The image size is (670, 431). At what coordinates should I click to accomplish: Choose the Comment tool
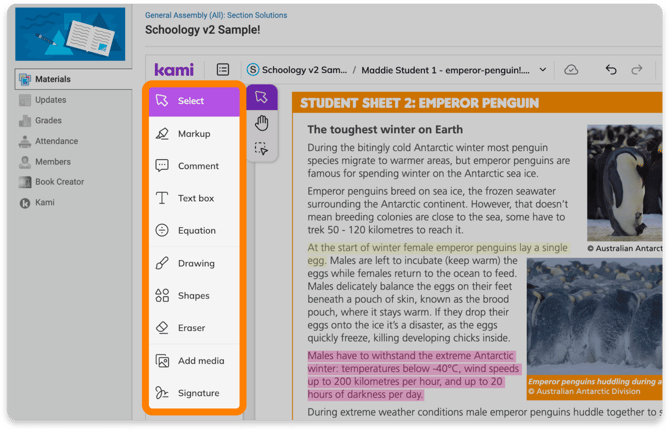tap(194, 166)
